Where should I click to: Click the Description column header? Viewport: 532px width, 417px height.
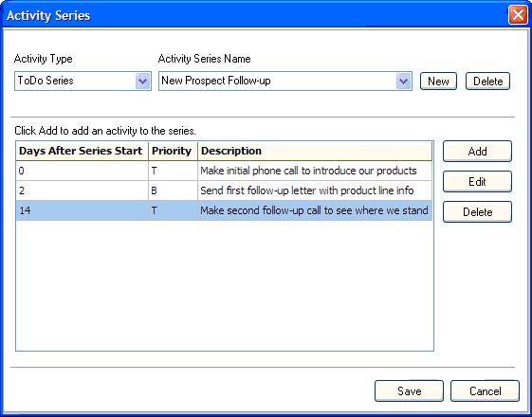click(315, 151)
